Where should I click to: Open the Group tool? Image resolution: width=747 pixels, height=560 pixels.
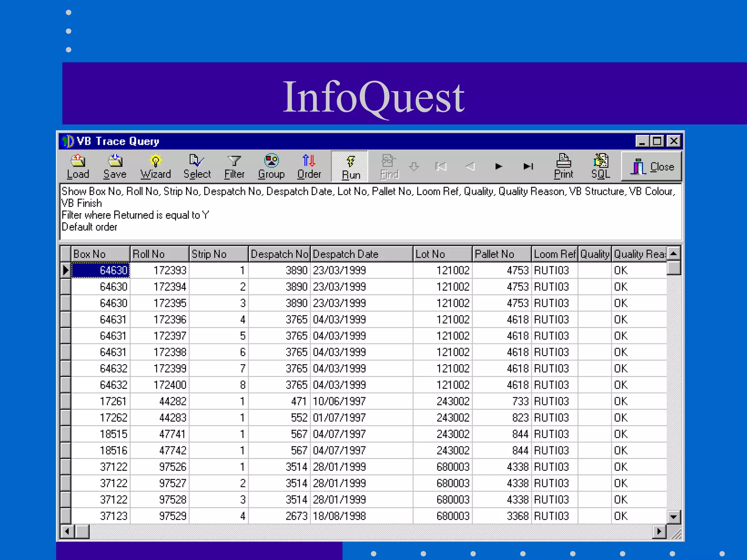[271, 167]
